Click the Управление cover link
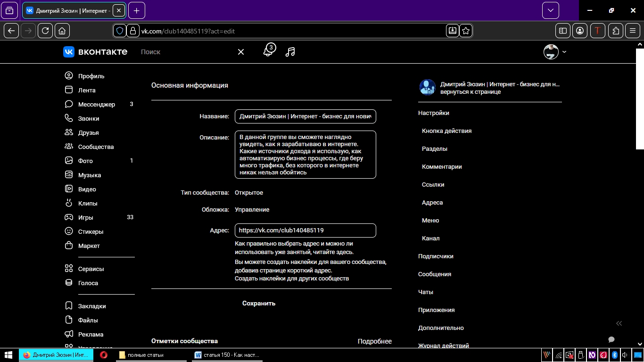 (252, 210)
